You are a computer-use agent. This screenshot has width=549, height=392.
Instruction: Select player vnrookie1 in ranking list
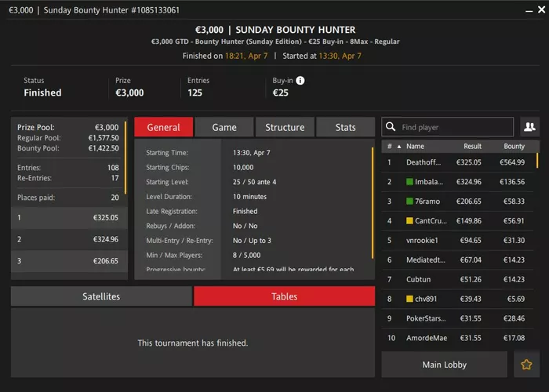pos(457,241)
